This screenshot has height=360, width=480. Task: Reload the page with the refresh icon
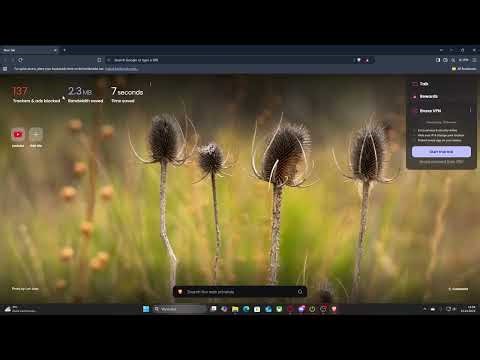[x=21, y=60]
